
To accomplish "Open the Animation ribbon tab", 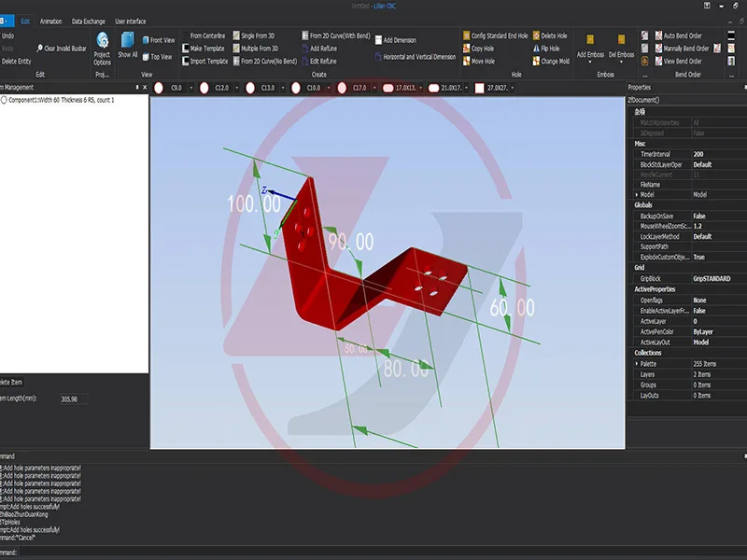I will pyautogui.click(x=50, y=21).
